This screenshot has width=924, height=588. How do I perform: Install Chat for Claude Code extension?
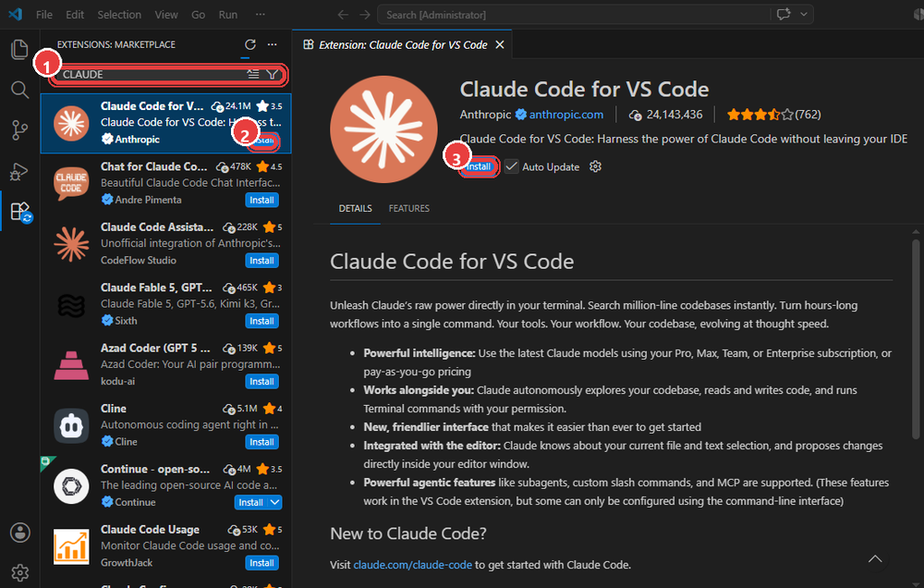261,200
